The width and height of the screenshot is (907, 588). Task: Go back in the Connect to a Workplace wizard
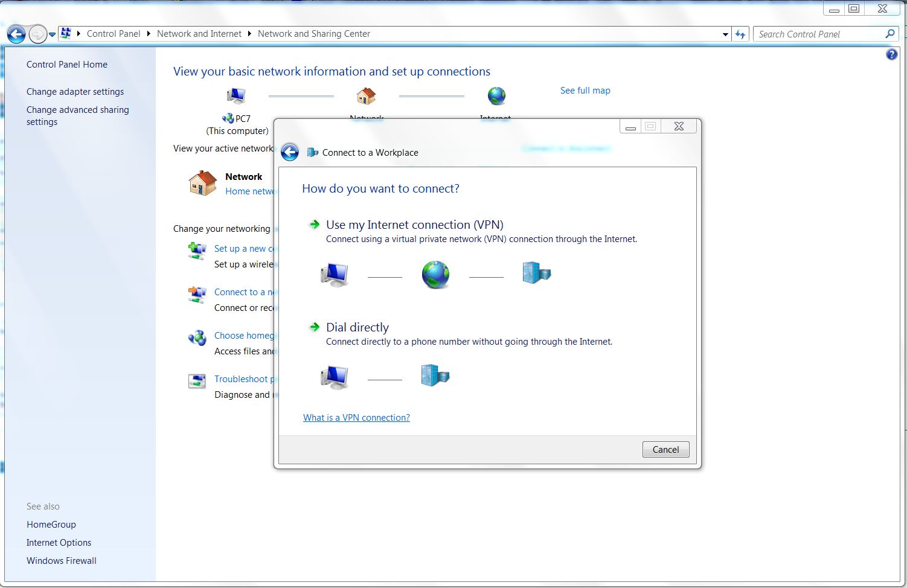[x=290, y=152]
